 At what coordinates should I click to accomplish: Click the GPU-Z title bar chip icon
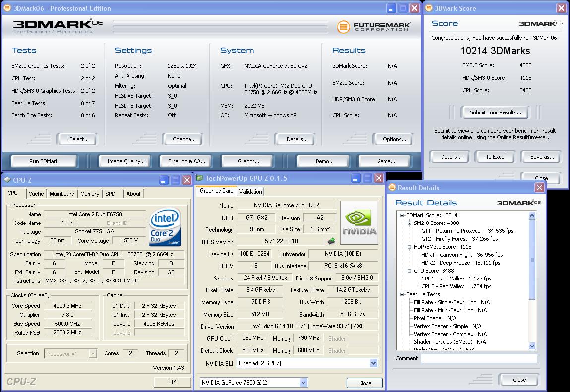pos(199,178)
